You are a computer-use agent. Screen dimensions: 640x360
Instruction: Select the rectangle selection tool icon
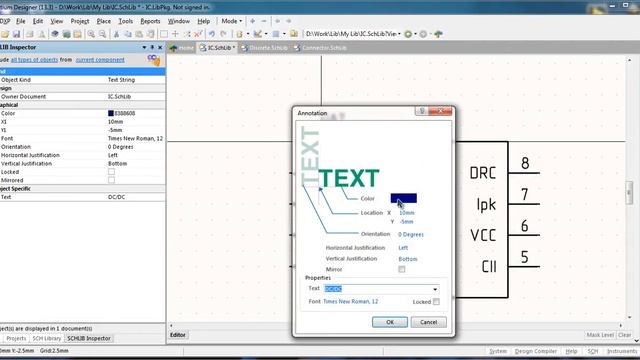164,34
